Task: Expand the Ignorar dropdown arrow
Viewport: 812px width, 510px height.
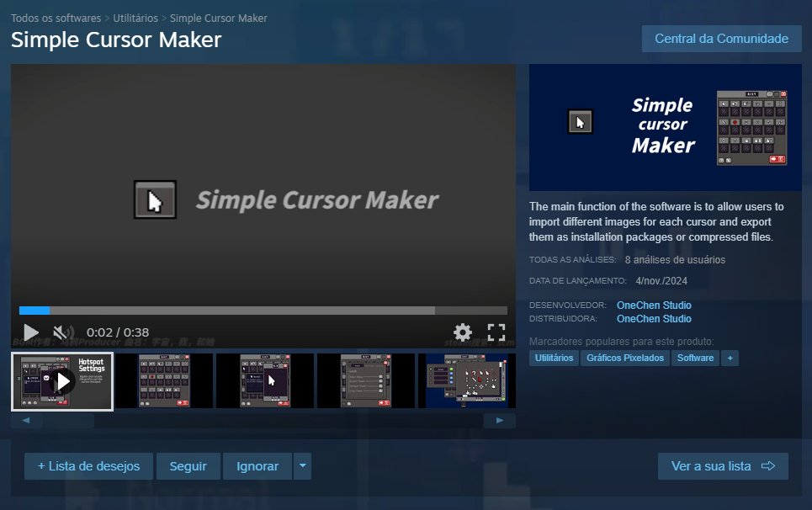Action: (302, 466)
